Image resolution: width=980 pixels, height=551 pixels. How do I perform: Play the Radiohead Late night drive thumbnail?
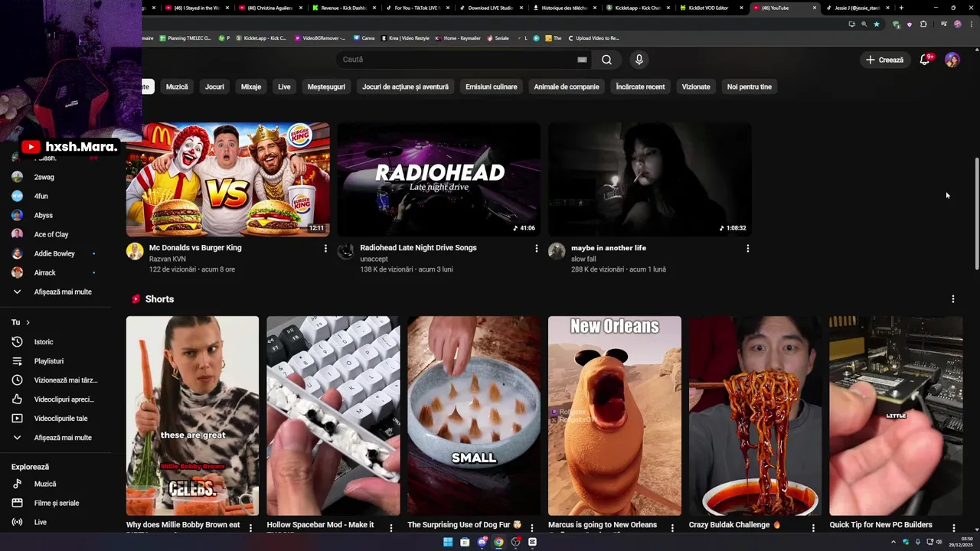(439, 179)
